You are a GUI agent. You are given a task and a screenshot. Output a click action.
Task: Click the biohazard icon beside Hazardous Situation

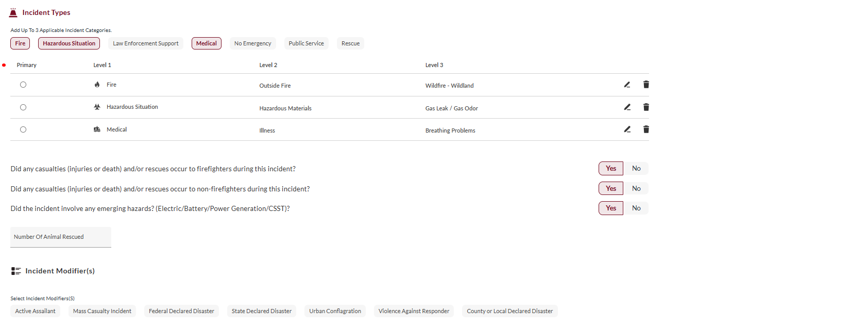(x=97, y=107)
